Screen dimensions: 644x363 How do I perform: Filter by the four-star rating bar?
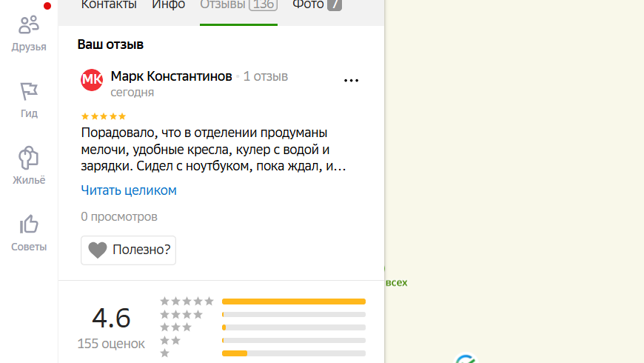[x=294, y=315]
